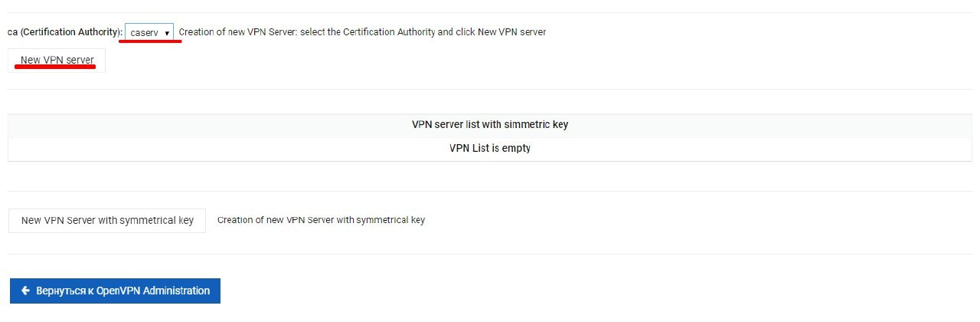
Task: Click the 'VPN List is empty' row
Action: coord(490,149)
